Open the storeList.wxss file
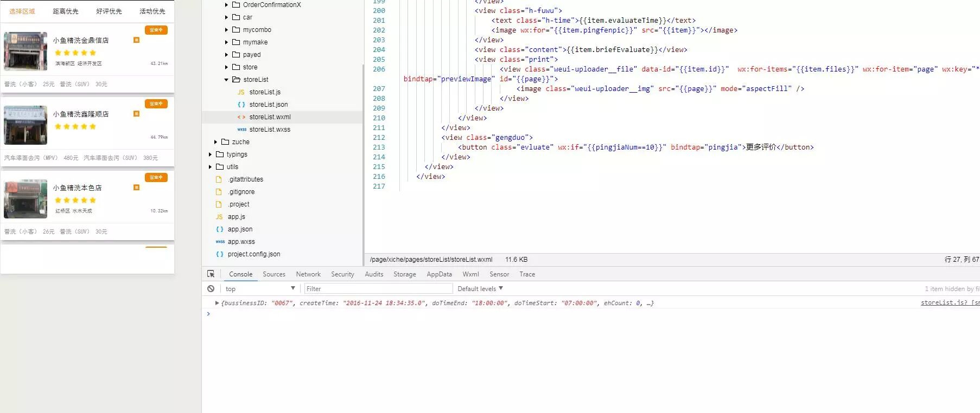Image resolution: width=980 pixels, height=413 pixels. point(270,130)
